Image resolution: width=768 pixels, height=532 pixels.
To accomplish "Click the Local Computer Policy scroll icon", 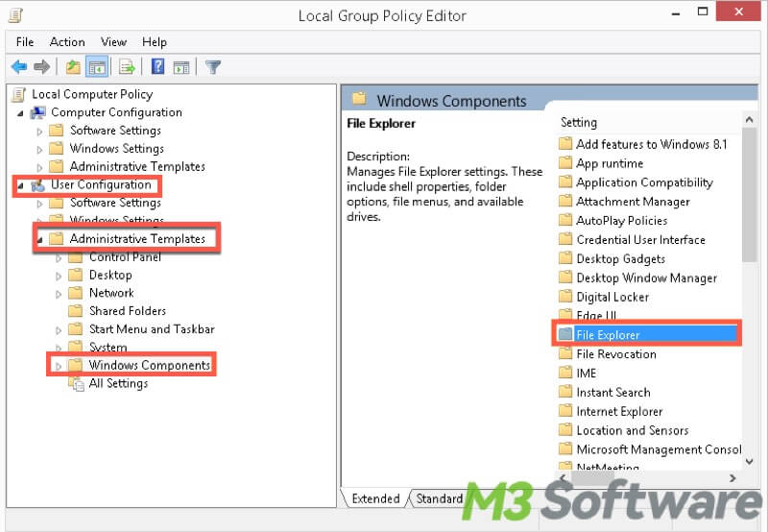I will (x=18, y=94).
